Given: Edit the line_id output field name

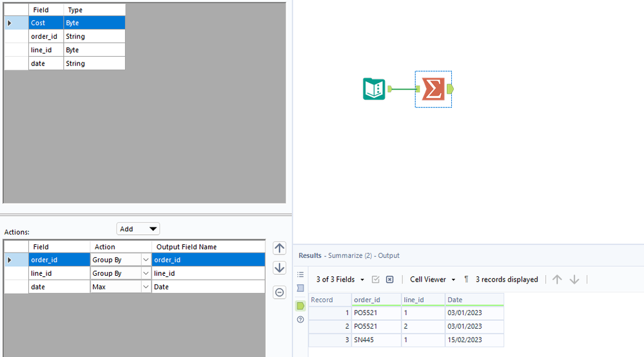Looking at the screenshot, I should [208, 273].
